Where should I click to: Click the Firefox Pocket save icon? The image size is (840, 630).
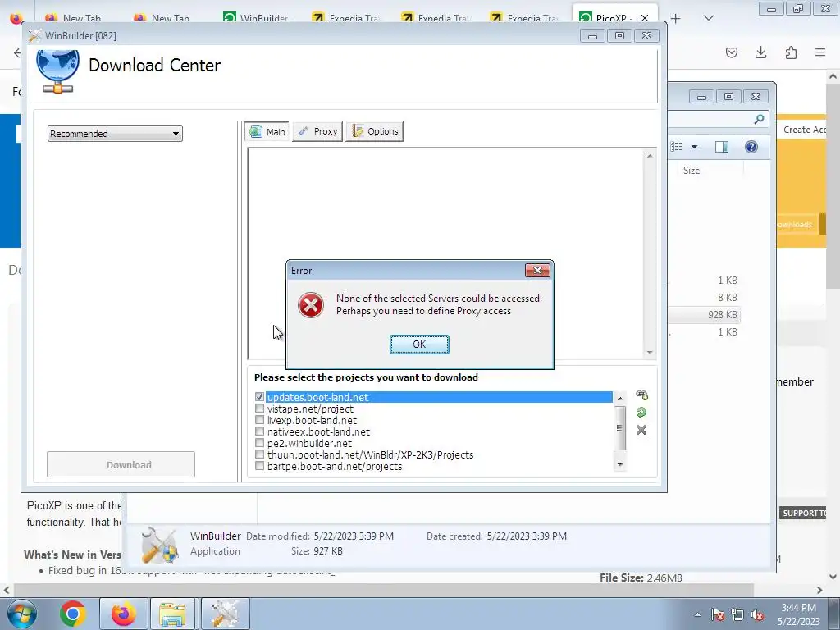point(731,52)
